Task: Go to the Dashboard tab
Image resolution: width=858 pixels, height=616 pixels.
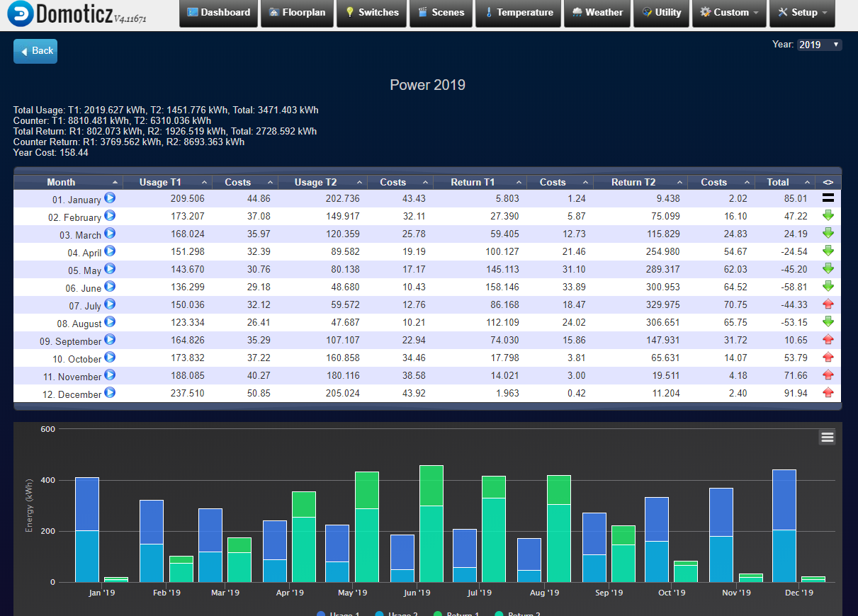Action: coord(218,13)
